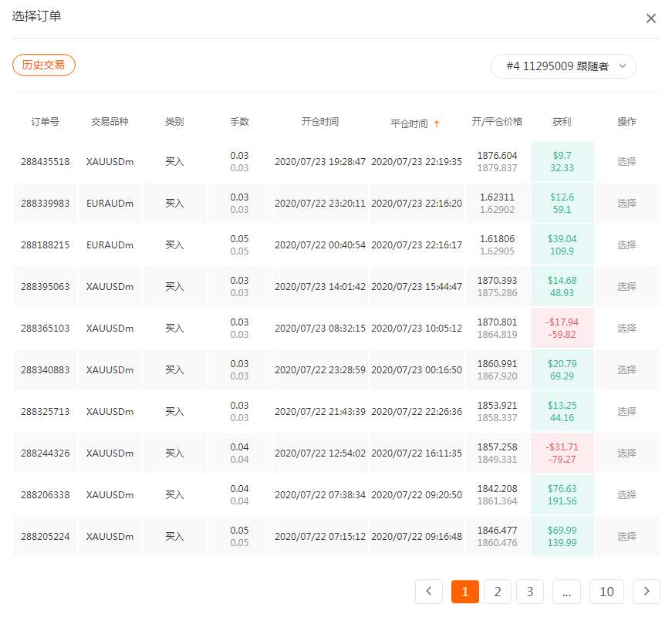
Task: Close the 选择订单 dialog
Action: click(650, 19)
